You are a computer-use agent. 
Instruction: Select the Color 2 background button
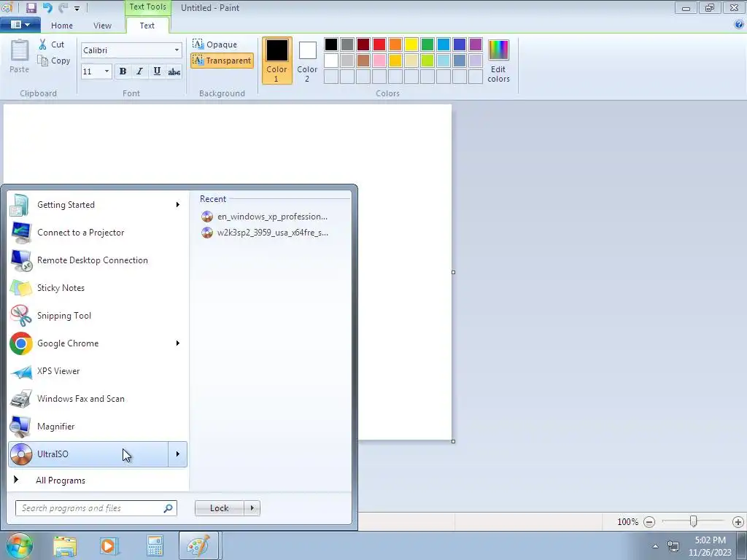(307, 61)
